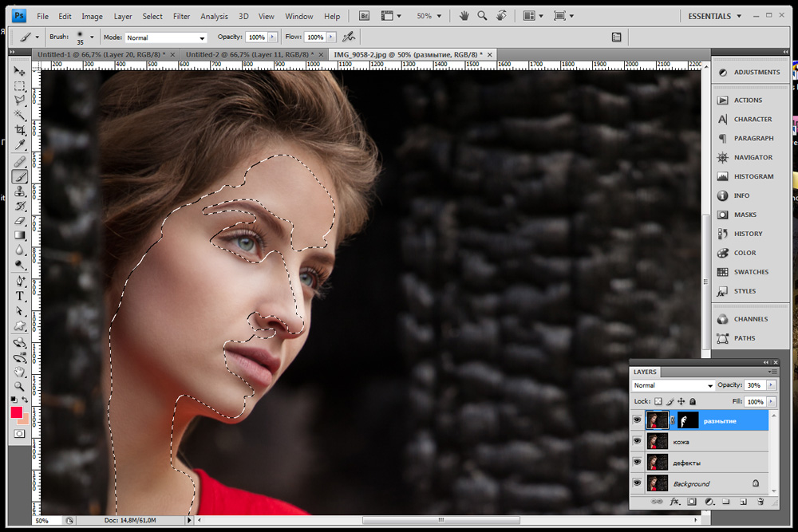798x532 pixels.
Task: Toggle visibility of the кожа layer
Action: coord(638,442)
